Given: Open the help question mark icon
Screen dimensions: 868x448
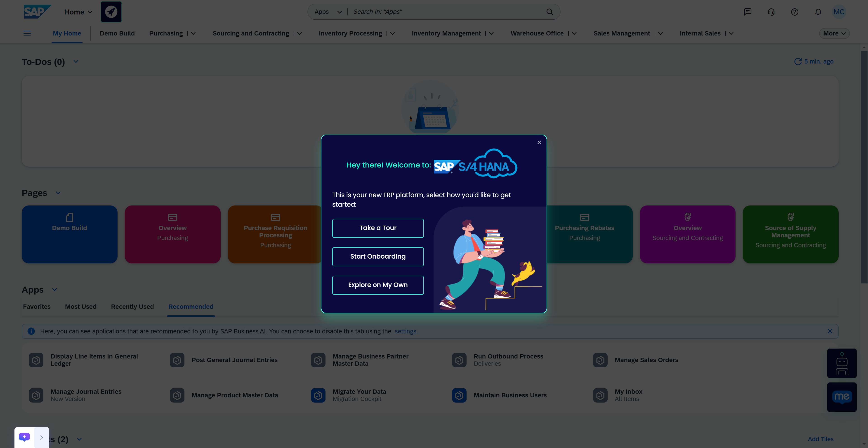Looking at the screenshot, I should click(x=795, y=12).
